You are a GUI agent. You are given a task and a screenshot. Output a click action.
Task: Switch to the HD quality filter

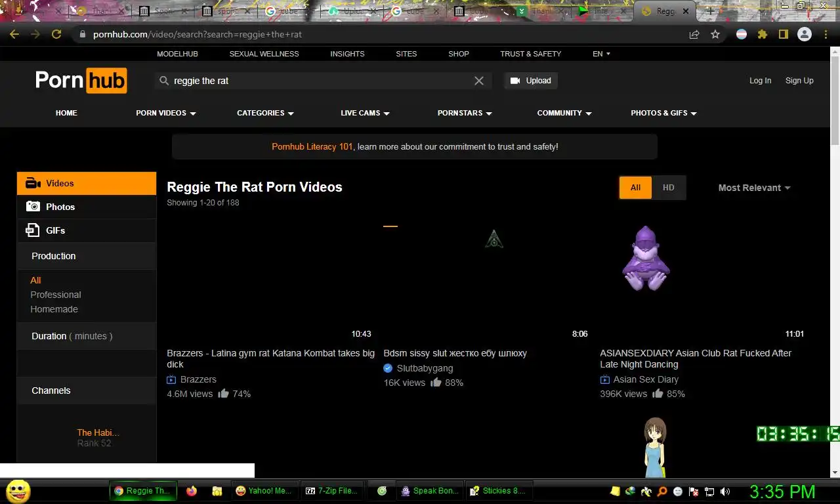[x=668, y=188]
